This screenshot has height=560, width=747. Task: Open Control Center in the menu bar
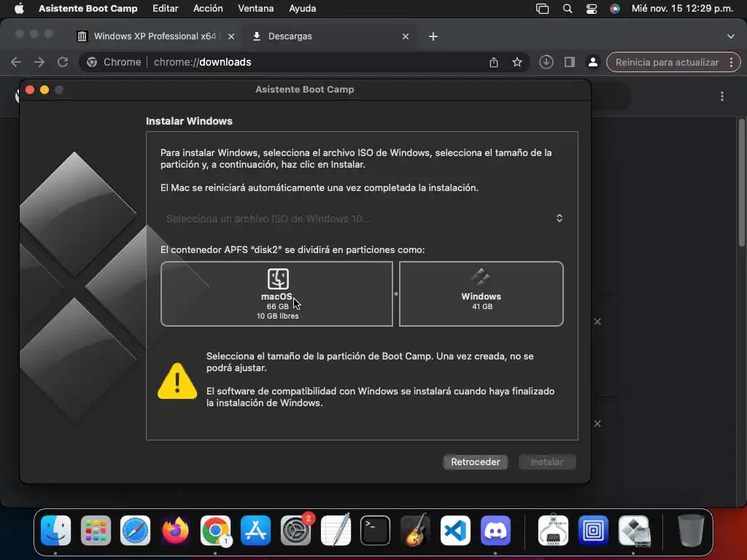coord(591,9)
